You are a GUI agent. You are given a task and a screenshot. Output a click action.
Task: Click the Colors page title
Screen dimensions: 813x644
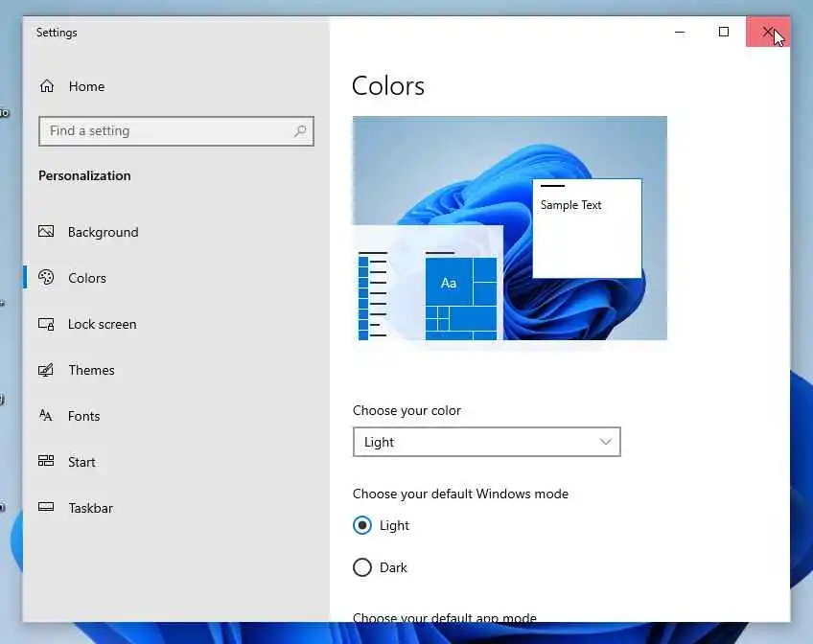pos(388,86)
